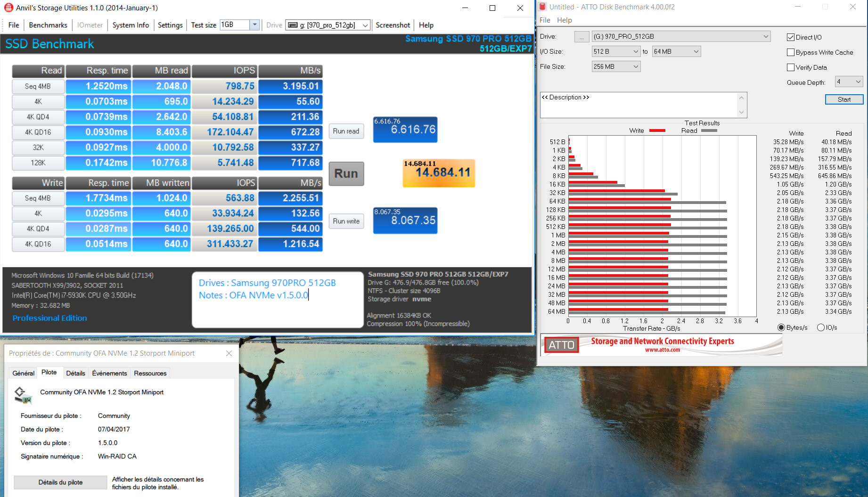Screen dimensions: 868x497
Task: Select the IO/s radio button
Action: tap(821, 327)
